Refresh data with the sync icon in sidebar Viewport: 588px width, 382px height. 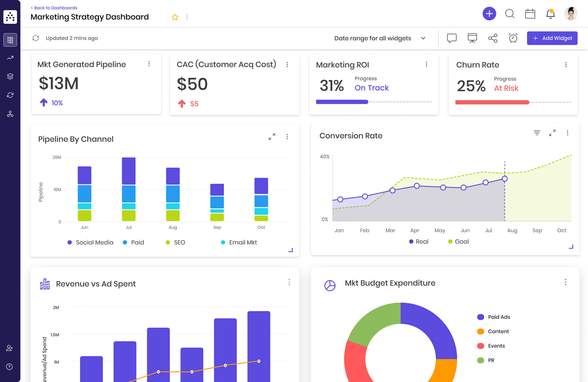(x=10, y=95)
